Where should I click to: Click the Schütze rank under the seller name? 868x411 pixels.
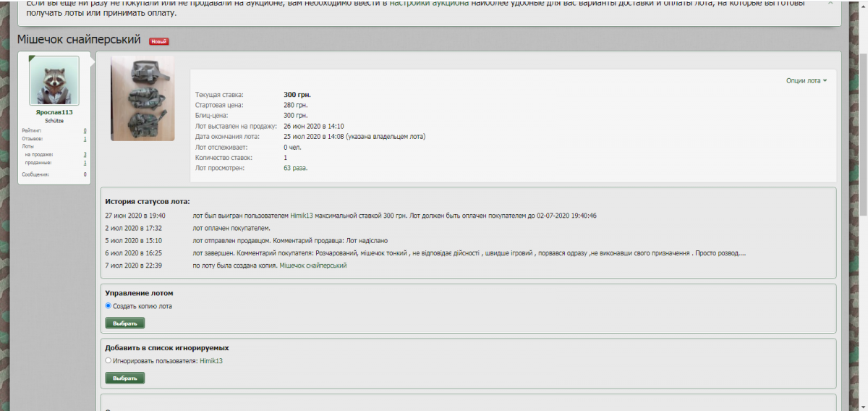click(x=54, y=121)
